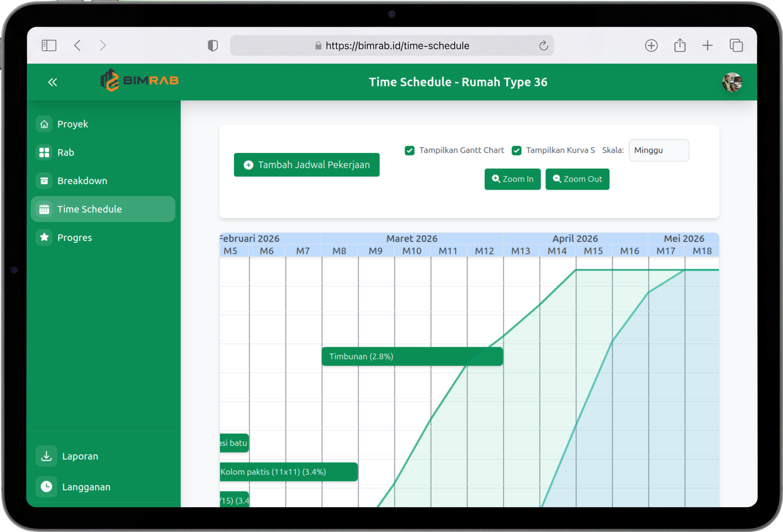The image size is (783, 532).
Task: Select the Kolom paktis (11x11) Gantt bar
Action: 289,472
